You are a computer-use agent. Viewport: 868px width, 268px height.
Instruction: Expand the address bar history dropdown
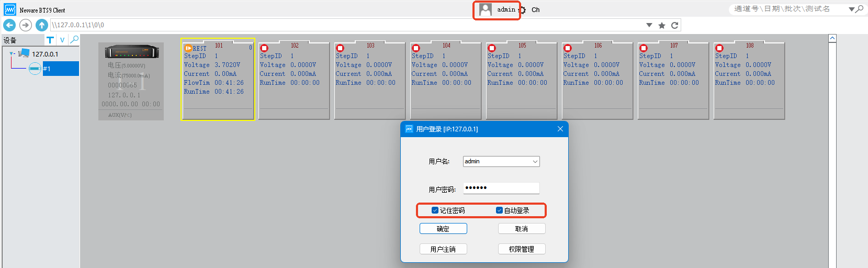(649, 25)
